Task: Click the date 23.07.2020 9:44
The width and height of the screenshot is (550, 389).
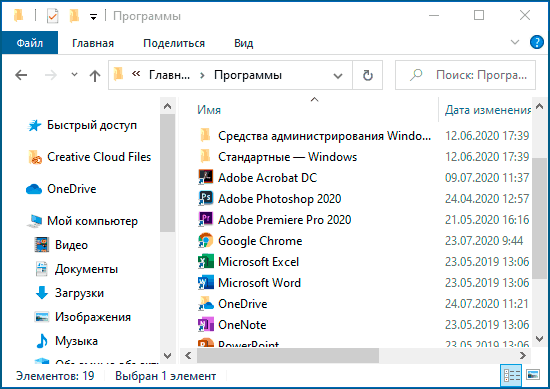Action: point(484,241)
